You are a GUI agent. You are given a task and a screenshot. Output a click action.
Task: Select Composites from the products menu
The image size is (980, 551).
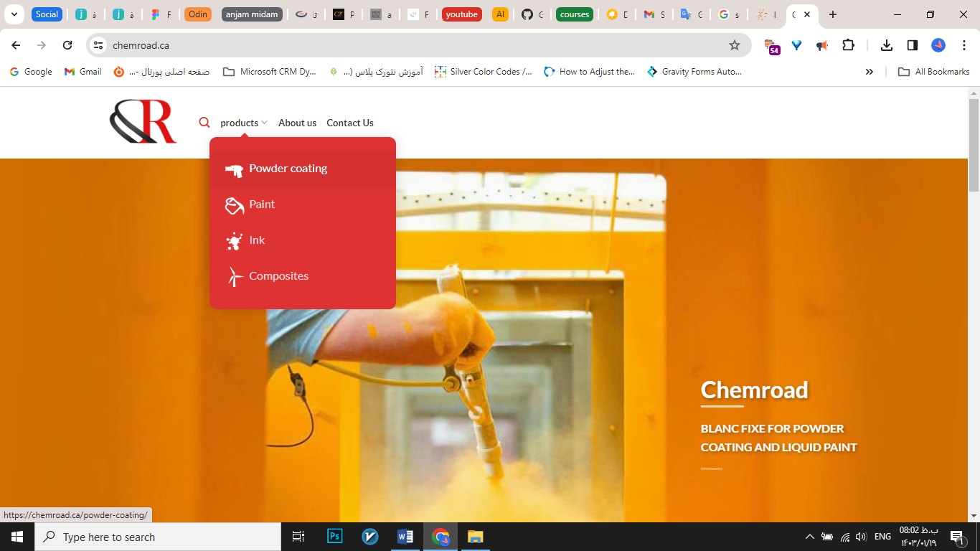click(278, 276)
